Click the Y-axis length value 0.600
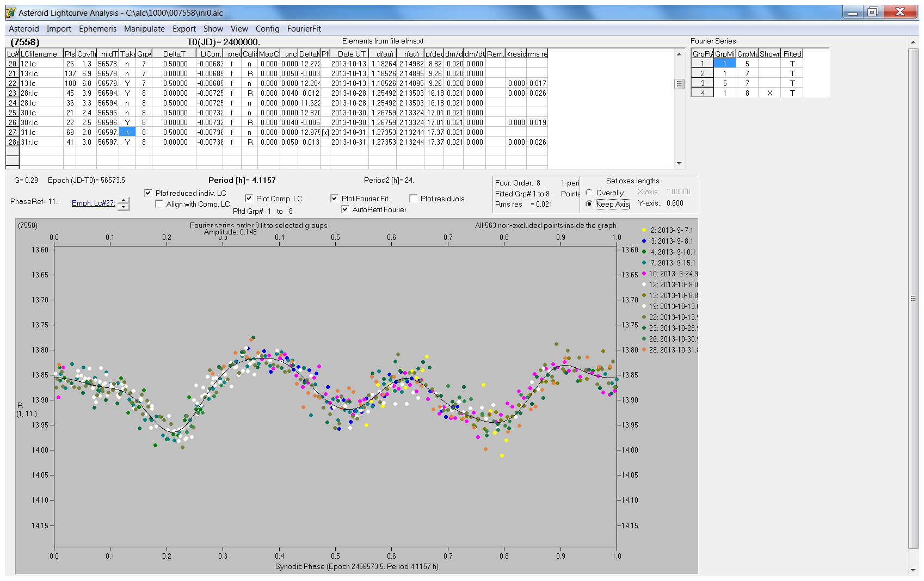Image resolution: width=924 pixels, height=581 pixels. (675, 203)
